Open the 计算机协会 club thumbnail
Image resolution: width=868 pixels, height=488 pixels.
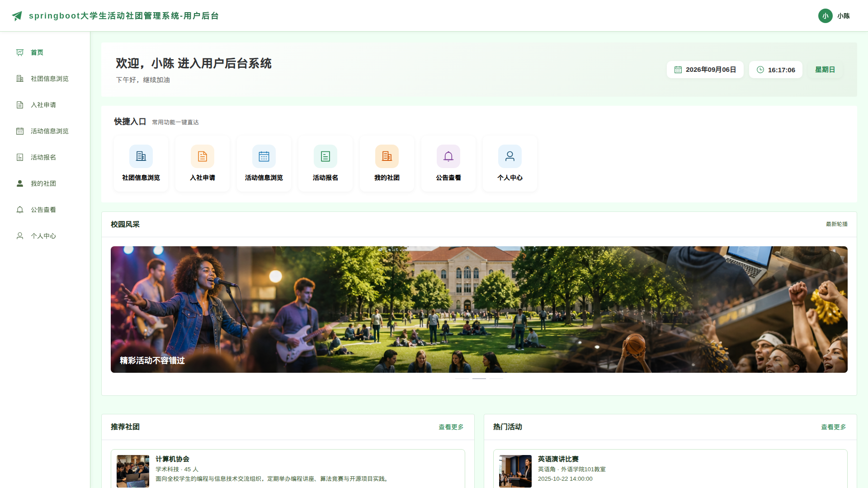133,471
